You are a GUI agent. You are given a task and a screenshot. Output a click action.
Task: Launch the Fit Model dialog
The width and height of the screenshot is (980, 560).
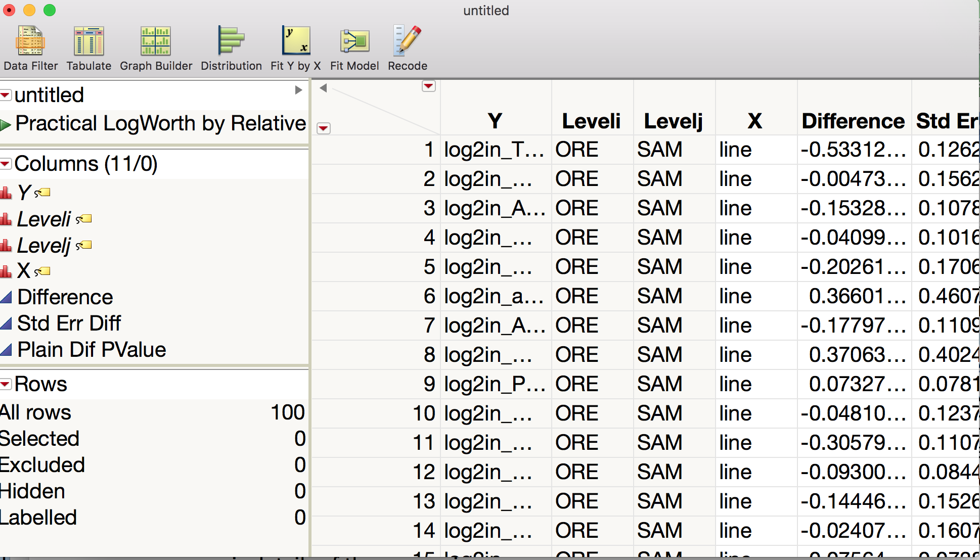point(354,45)
